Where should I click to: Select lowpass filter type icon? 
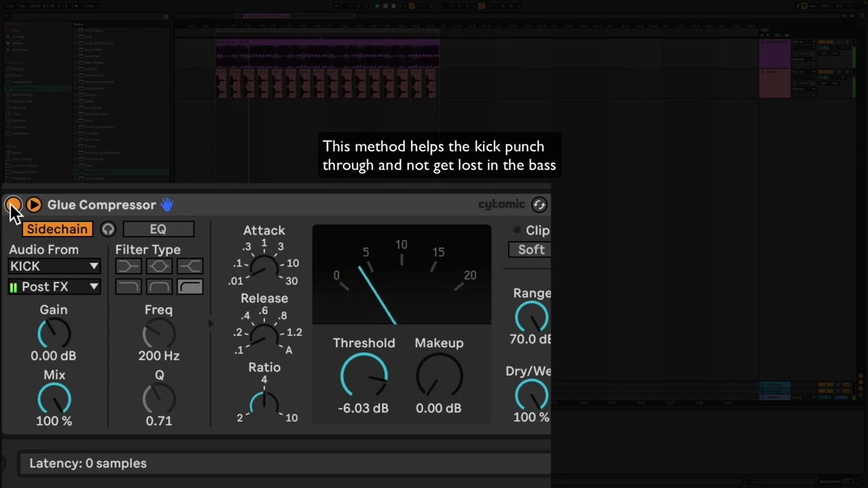click(x=127, y=287)
